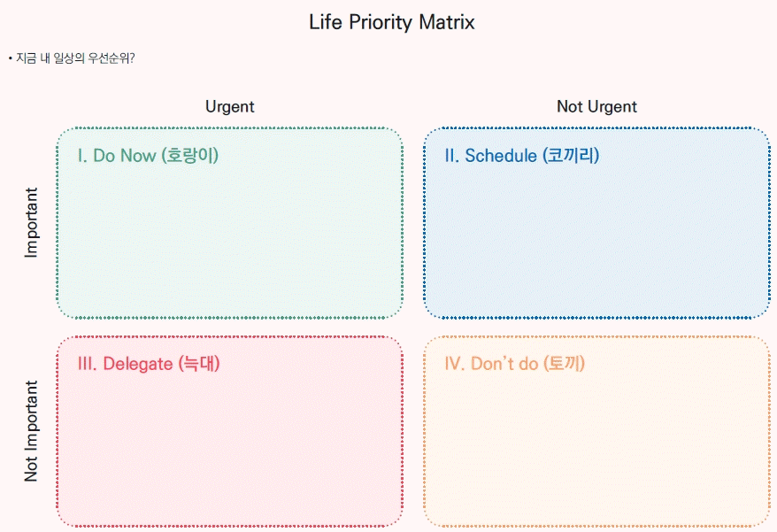
Task: Click the 토끼 text in quadrant four
Action: 564,364
